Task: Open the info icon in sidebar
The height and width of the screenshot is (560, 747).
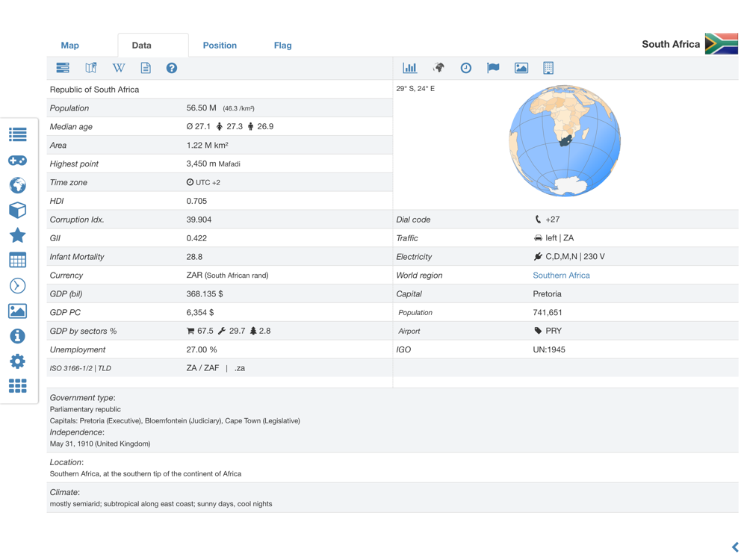Action: click(x=18, y=336)
